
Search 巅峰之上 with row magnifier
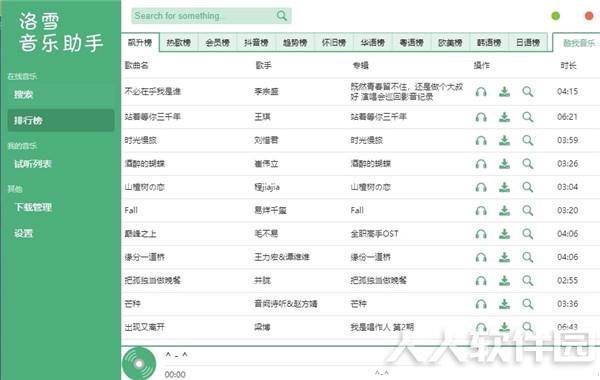528,234
